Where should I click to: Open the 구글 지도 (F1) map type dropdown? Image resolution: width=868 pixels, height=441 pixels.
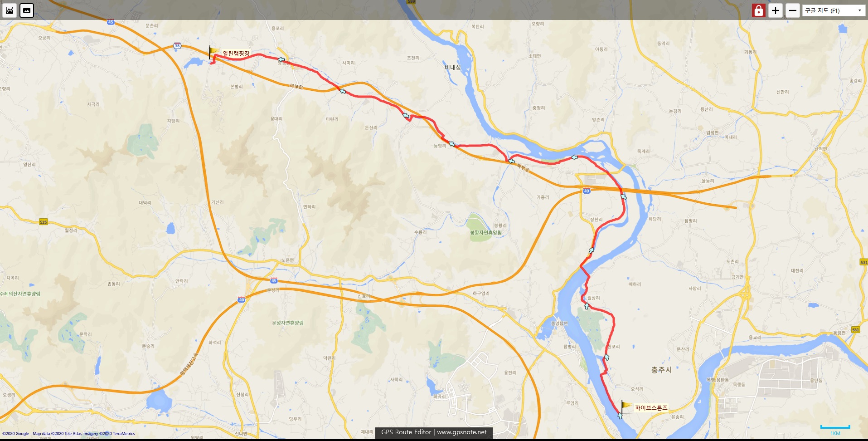(x=834, y=10)
